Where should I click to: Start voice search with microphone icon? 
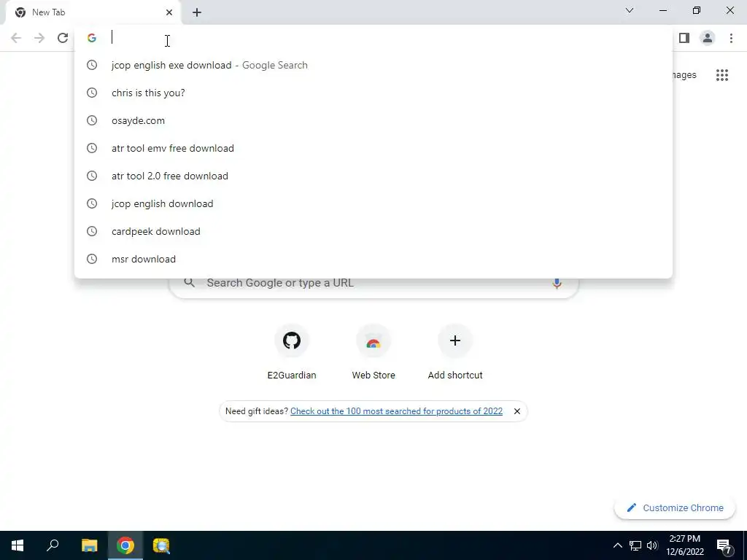click(557, 284)
